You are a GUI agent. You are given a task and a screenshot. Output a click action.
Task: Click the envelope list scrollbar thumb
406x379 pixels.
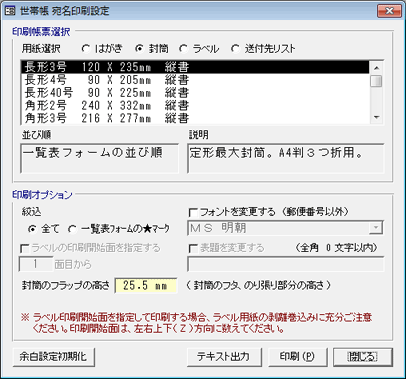point(376,81)
